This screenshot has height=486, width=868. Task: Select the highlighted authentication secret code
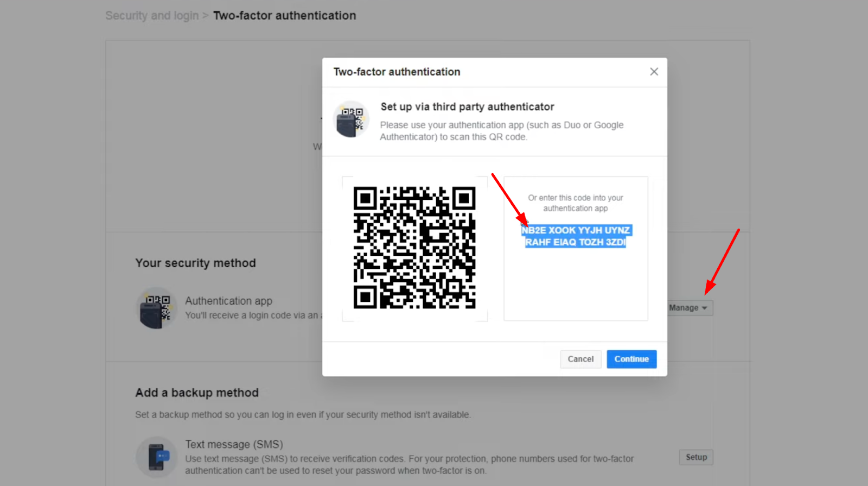(576, 236)
